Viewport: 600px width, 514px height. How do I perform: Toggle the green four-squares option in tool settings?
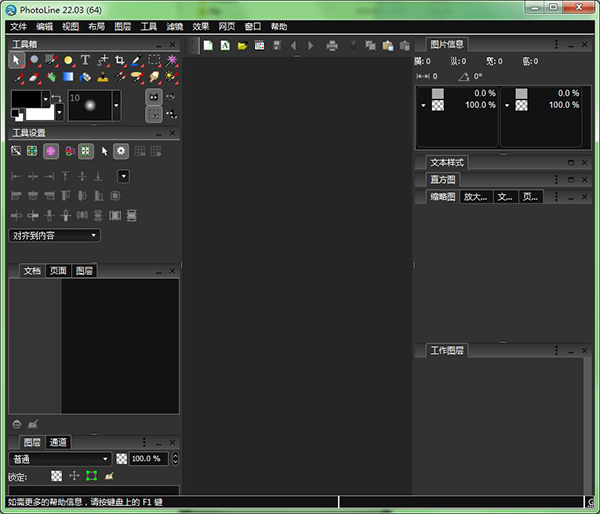coord(86,151)
